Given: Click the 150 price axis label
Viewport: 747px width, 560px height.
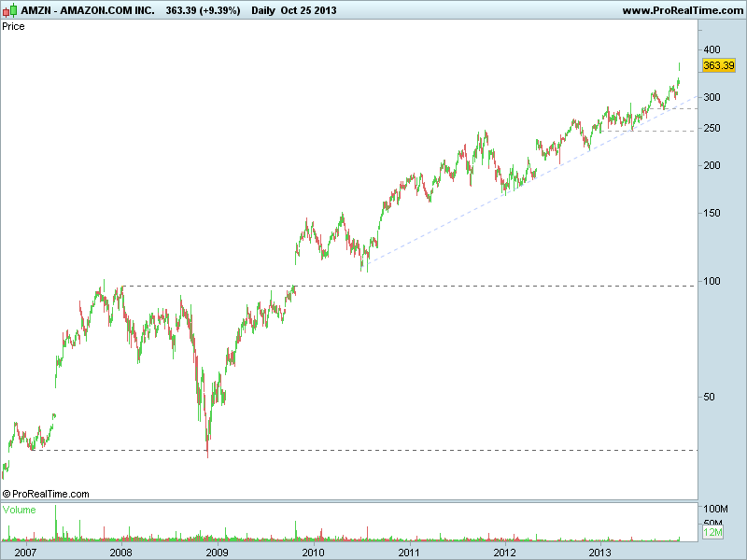Looking at the screenshot, I should click(712, 213).
